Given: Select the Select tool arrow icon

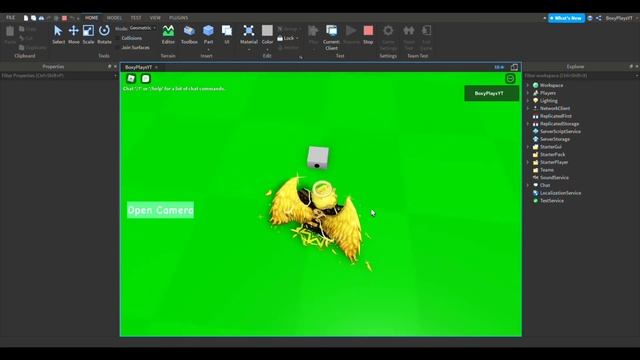Looking at the screenshot, I should coord(58,31).
